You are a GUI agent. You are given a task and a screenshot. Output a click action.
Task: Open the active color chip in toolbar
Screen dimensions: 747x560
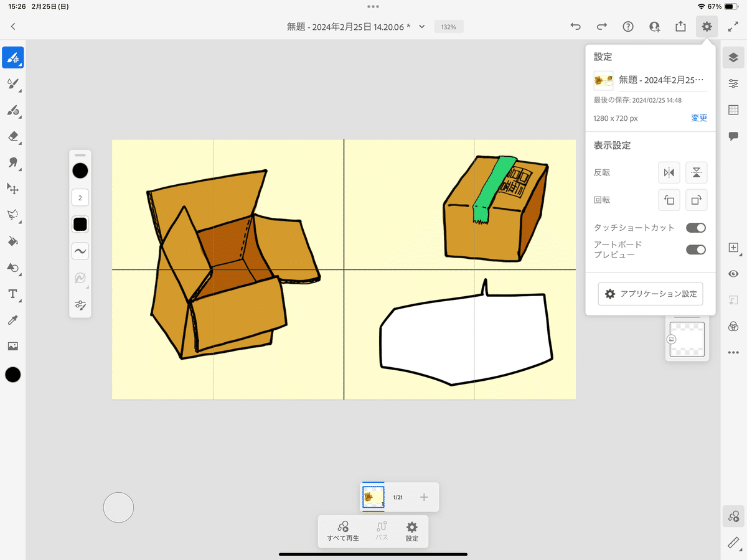tap(13, 374)
